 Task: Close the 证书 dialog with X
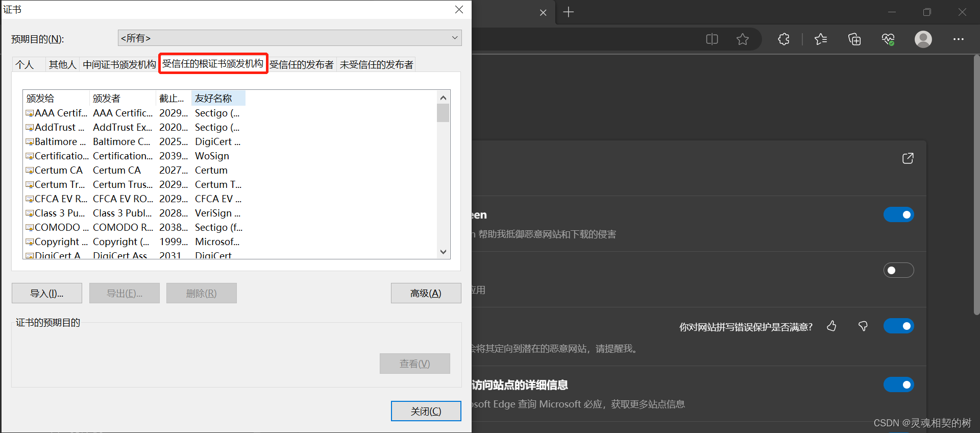459,10
